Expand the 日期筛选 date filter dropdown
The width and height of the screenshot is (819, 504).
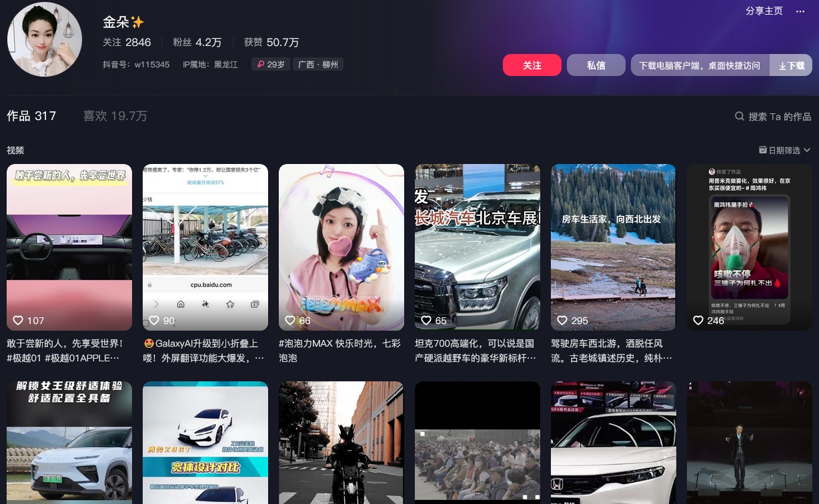785,151
